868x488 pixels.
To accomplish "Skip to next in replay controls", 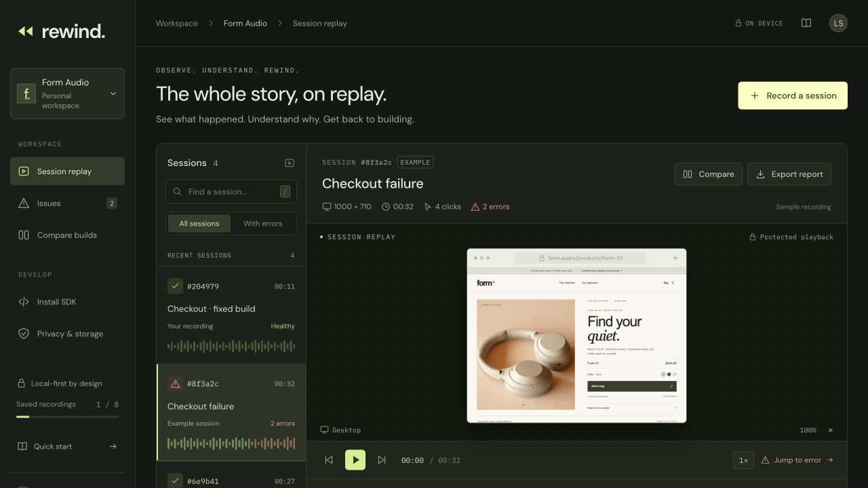I will coord(382,460).
